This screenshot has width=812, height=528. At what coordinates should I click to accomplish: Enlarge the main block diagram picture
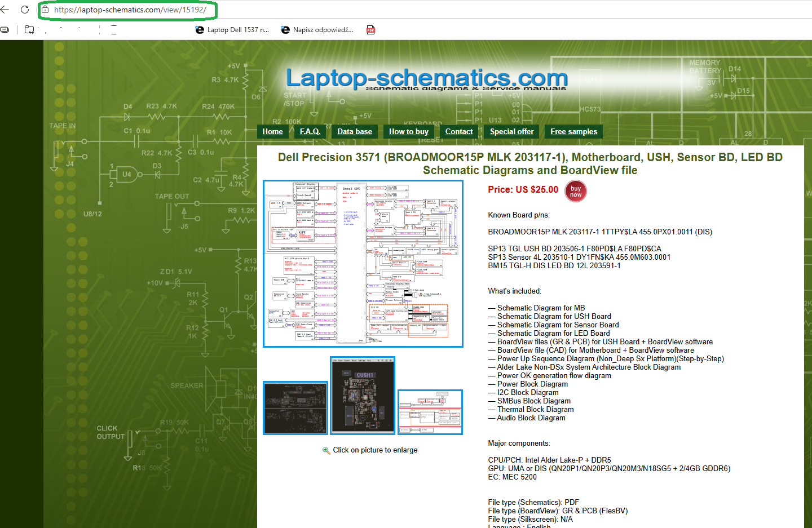[363, 264]
